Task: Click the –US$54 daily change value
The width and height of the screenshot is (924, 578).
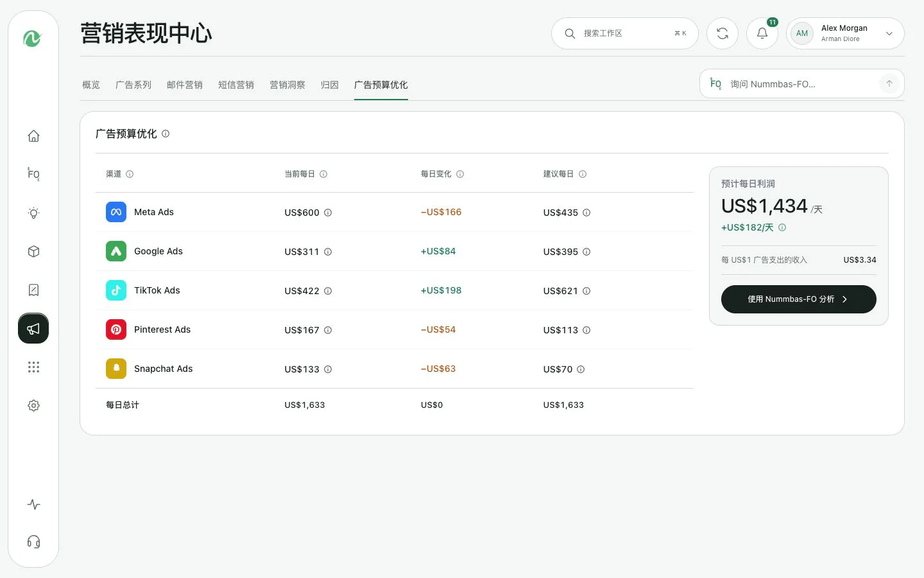Action: pyautogui.click(x=438, y=329)
